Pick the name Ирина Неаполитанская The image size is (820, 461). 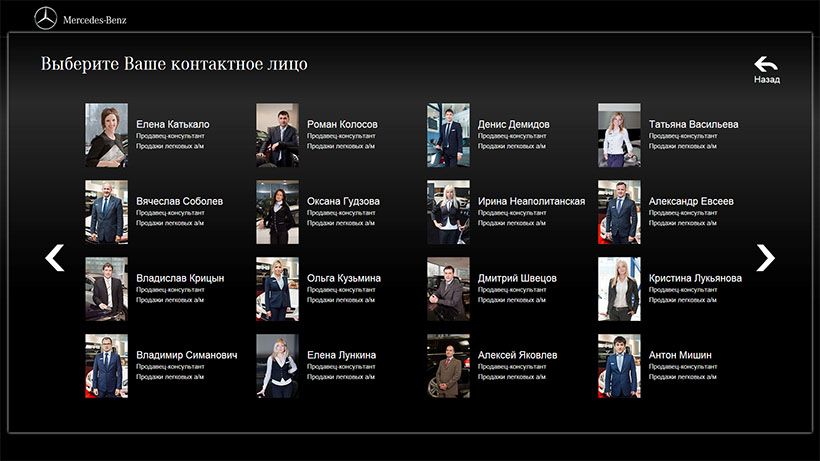tap(531, 201)
